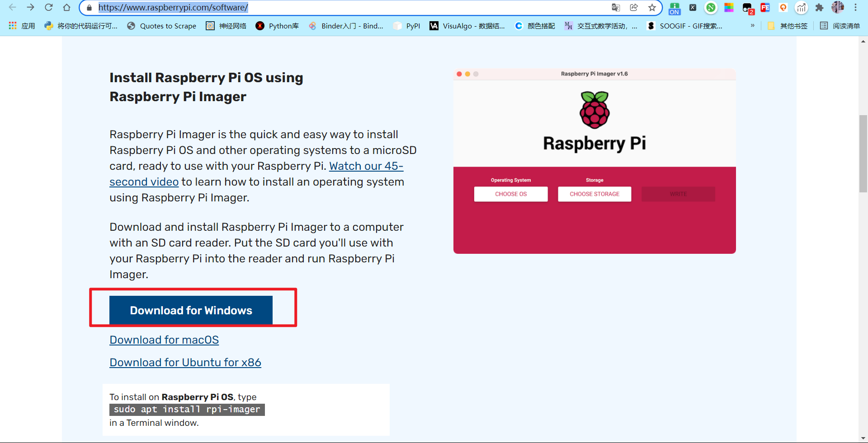The image size is (868, 443).
Task: Open the 将你的代码运行可 Python bookmark
Action: coord(81,26)
